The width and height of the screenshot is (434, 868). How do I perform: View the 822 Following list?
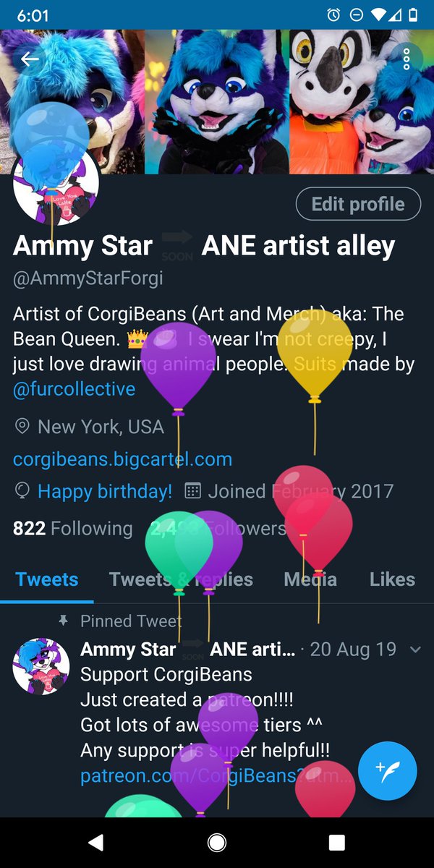click(x=73, y=529)
